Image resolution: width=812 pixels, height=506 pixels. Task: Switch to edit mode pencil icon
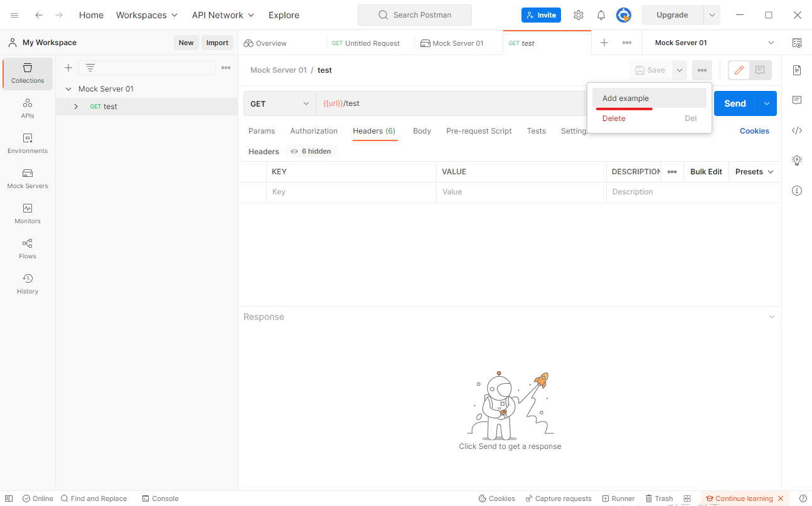tap(739, 70)
